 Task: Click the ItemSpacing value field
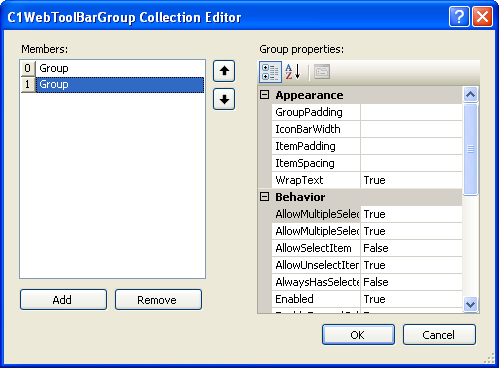[x=411, y=163]
